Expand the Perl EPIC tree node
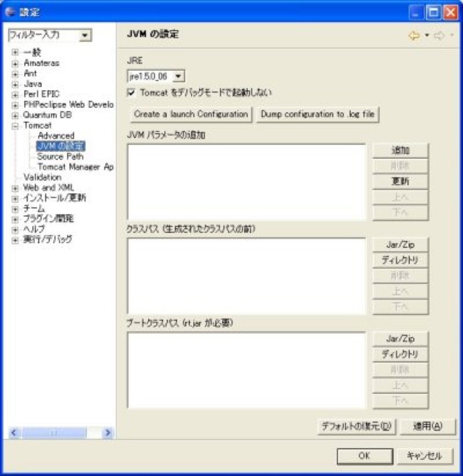463x476 pixels. (15, 94)
